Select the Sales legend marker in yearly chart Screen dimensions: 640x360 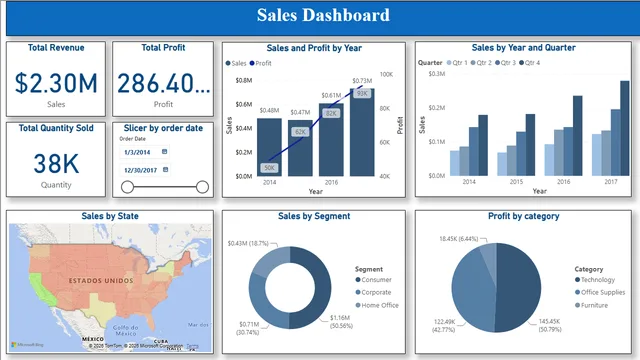coord(228,63)
